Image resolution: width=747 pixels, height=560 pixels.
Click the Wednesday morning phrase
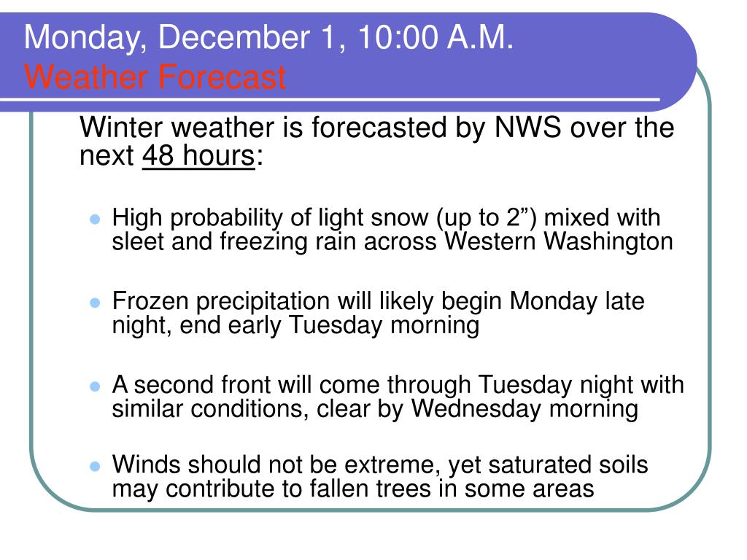coord(525,409)
